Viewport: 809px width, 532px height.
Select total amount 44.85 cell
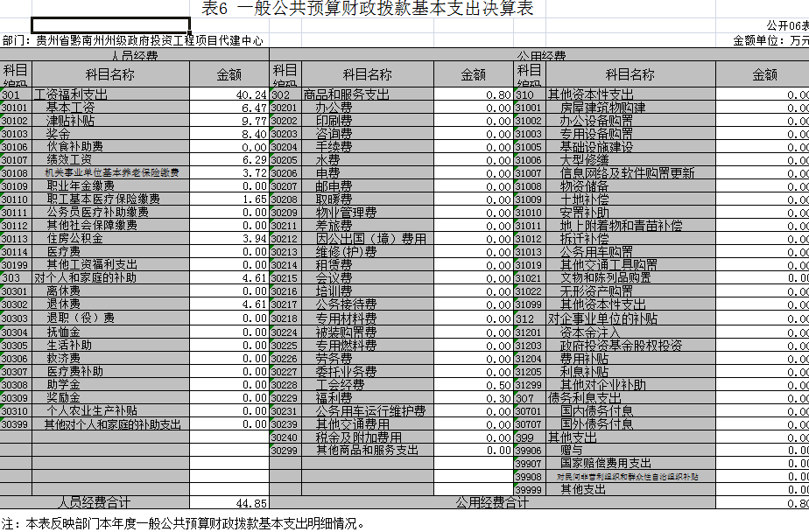pos(229,502)
